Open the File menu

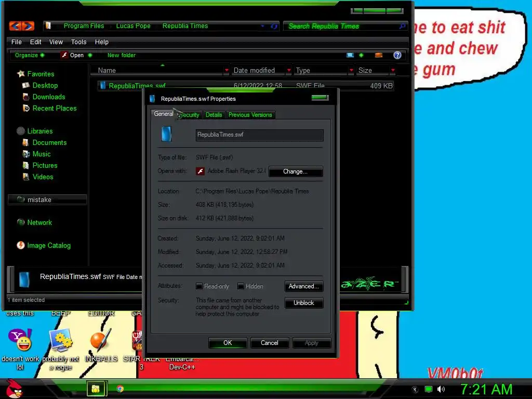tap(16, 42)
